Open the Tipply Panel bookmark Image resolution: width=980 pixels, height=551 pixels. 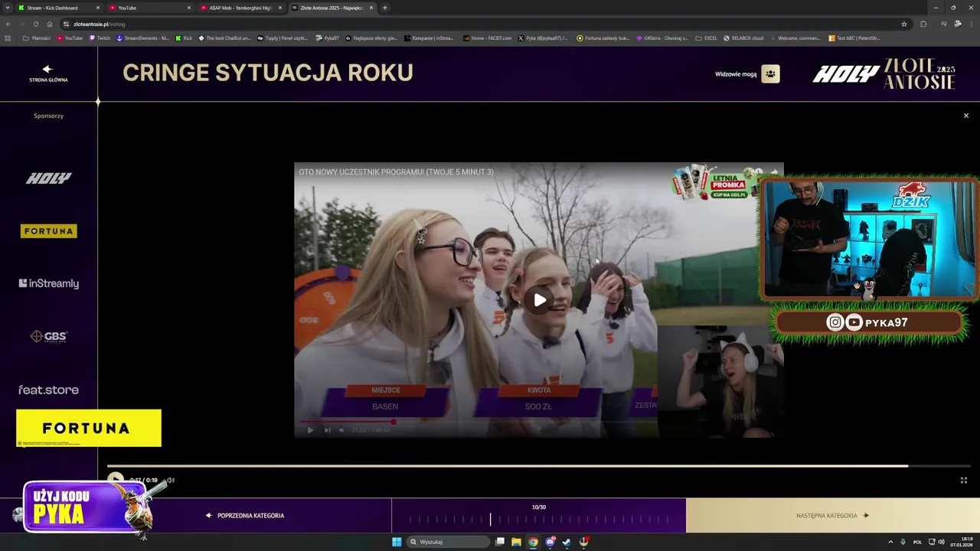[283, 37]
